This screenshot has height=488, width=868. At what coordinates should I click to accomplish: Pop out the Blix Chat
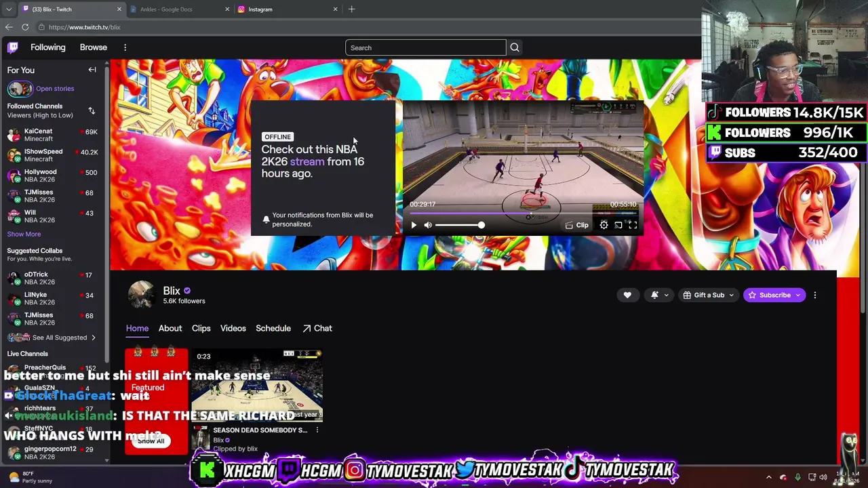(x=317, y=328)
